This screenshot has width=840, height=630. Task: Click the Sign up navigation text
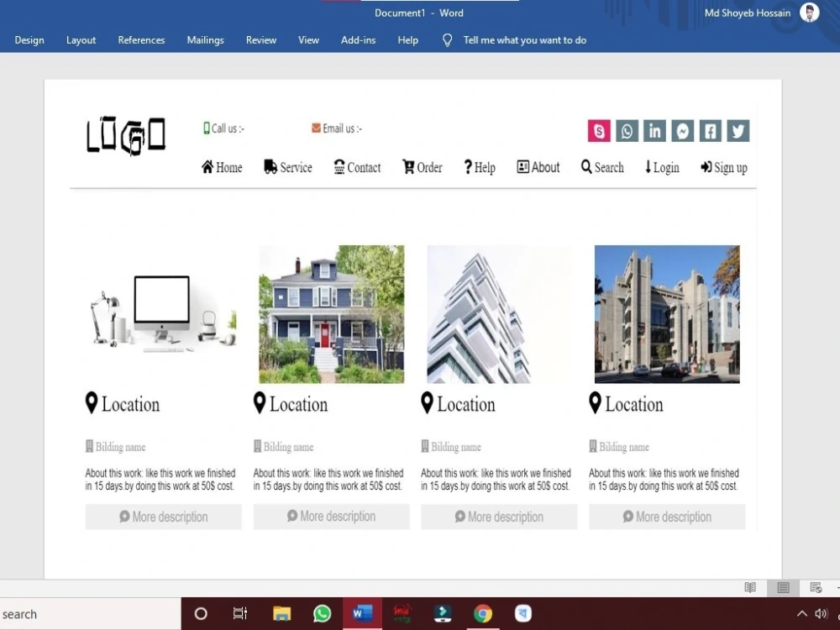[731, 168]
